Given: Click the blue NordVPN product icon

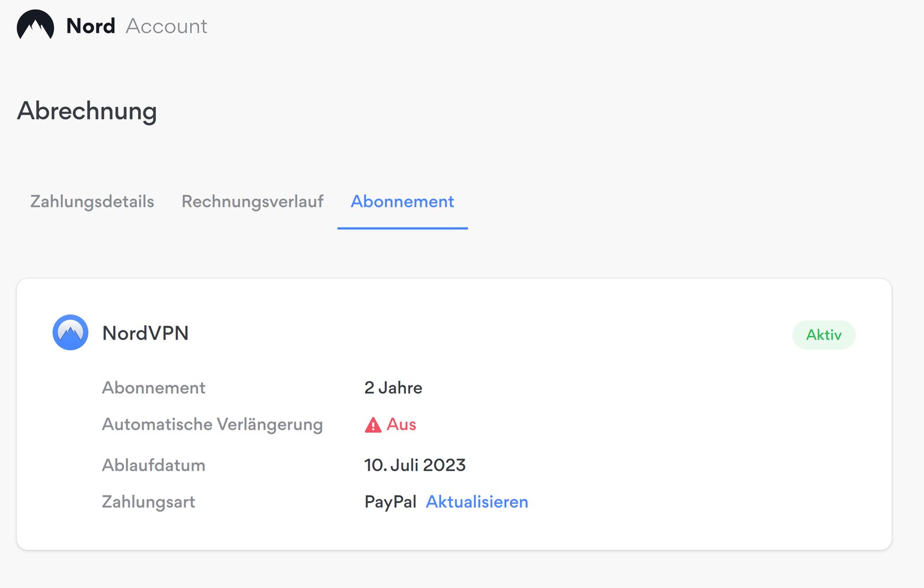Looking at the screenshot, I should pyautogui.click(x=70, y=333).
